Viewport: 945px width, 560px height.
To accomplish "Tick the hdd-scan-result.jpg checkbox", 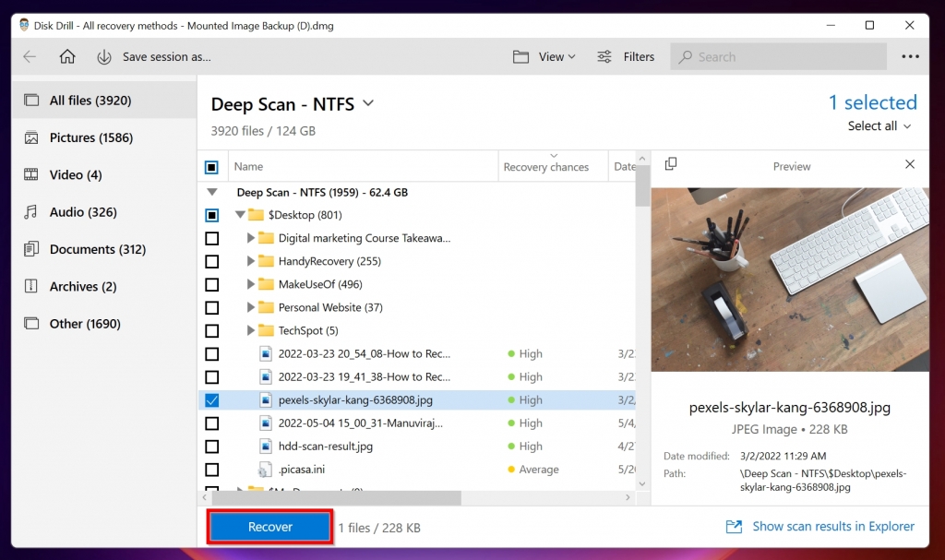I will pyautogui.click(x=211, y=447).
